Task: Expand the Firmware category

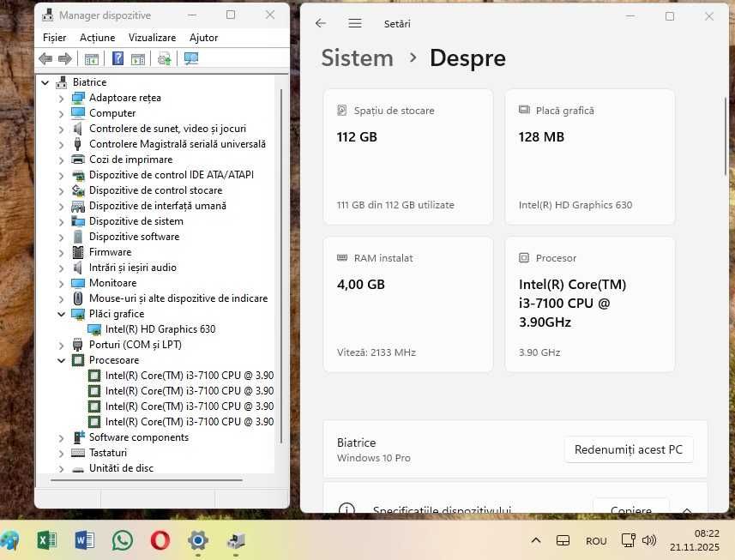Action: tap(61, 253)
